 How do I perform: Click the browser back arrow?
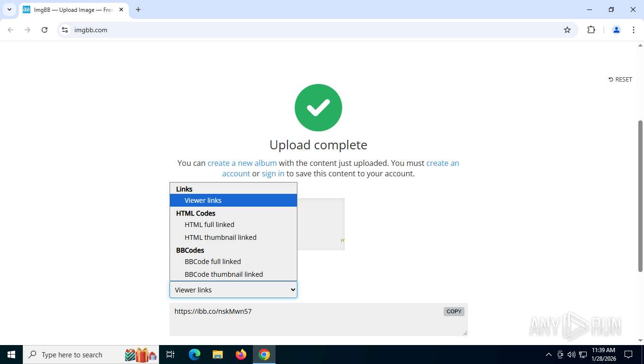(x=10, y=30)
